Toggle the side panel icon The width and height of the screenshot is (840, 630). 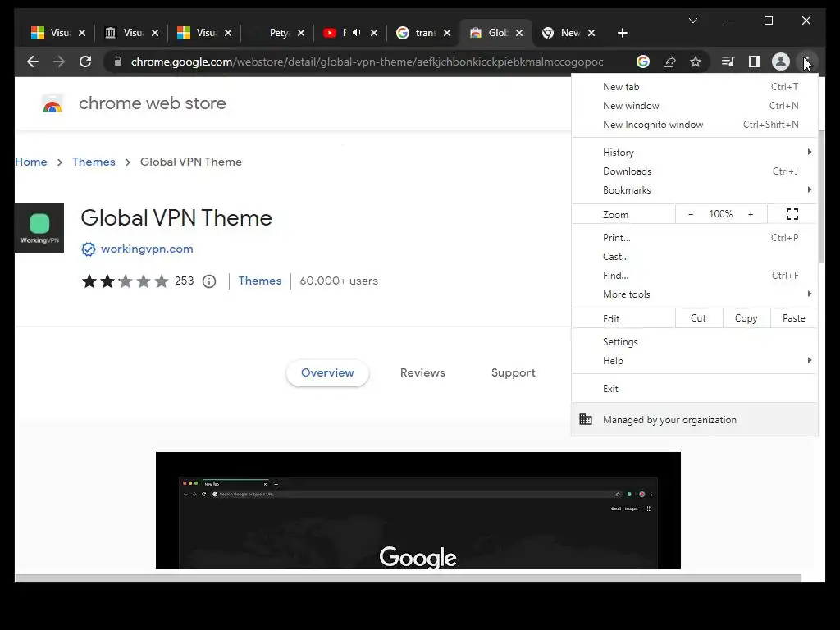click(755, 62)
